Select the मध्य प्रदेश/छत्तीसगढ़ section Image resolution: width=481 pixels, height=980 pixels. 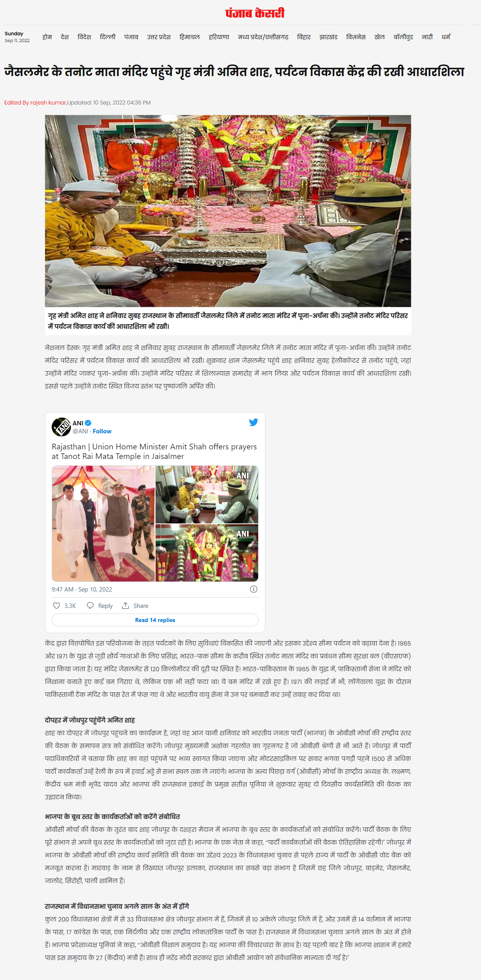(263, 37)
